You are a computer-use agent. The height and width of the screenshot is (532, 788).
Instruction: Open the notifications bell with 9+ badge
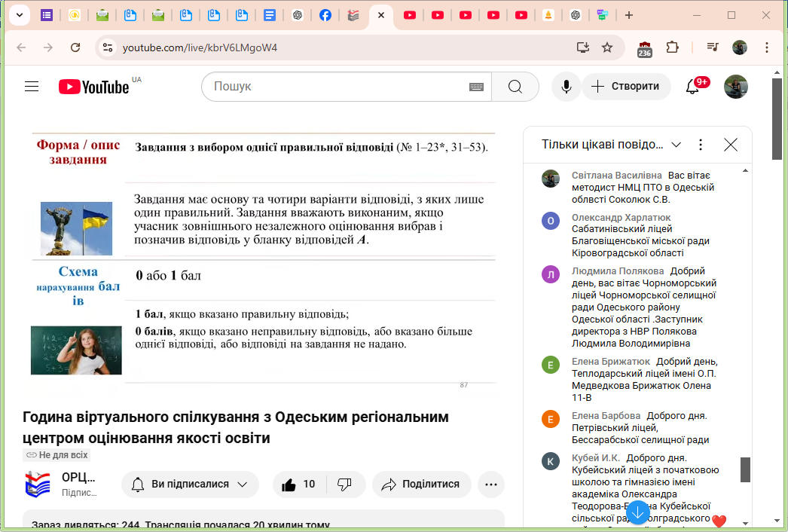click(x=692, y=87)
